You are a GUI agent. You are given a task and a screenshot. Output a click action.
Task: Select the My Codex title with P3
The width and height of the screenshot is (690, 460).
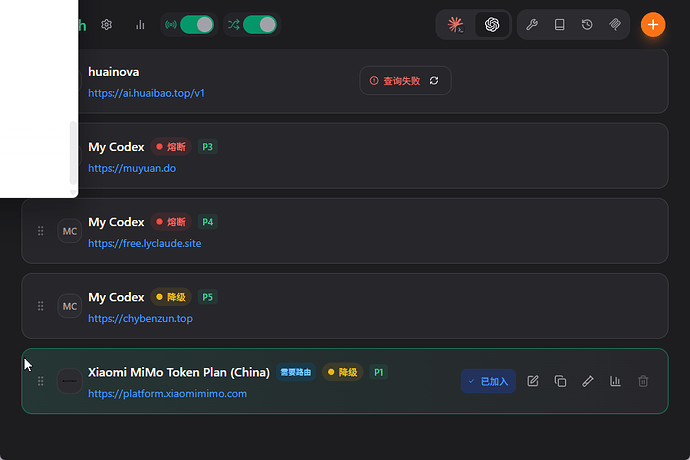click(116, 147)
